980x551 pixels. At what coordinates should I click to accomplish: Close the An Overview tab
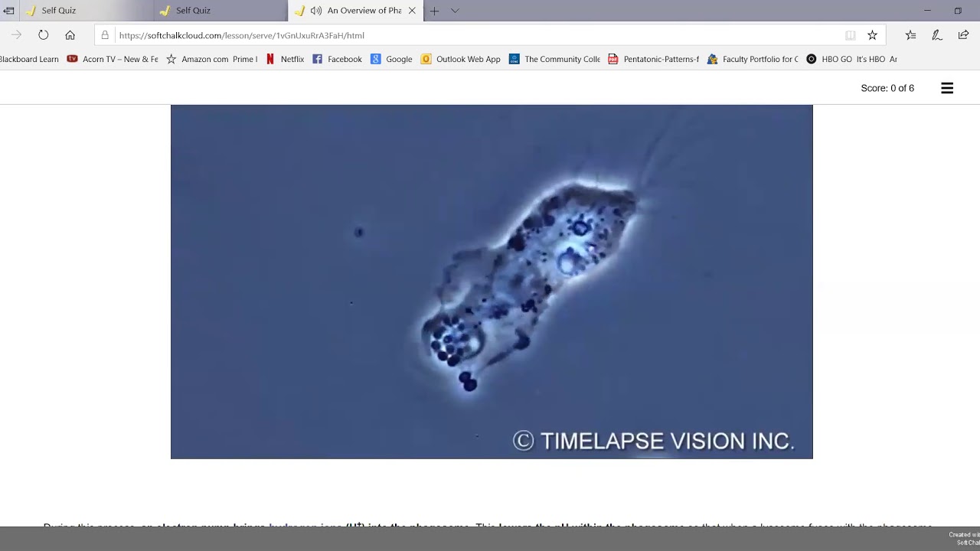(412, 11)
